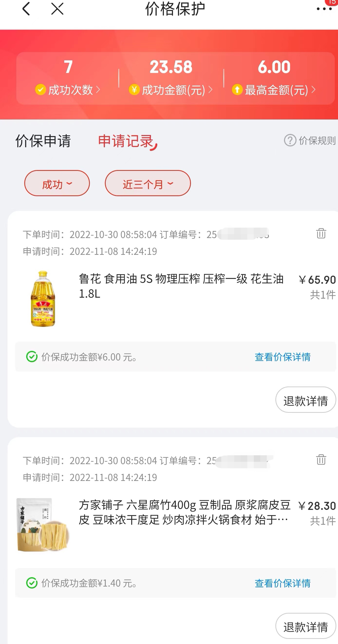Tap the 鲁花 食用油 product title
Screen dimensions: 338x644
(181, 286)
